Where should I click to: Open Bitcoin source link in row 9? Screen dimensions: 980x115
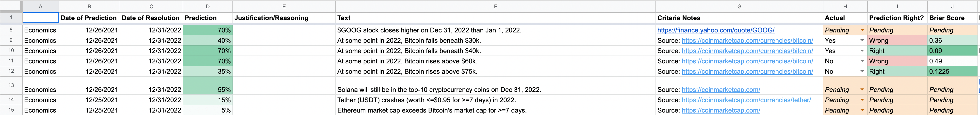tap(747, 41)
